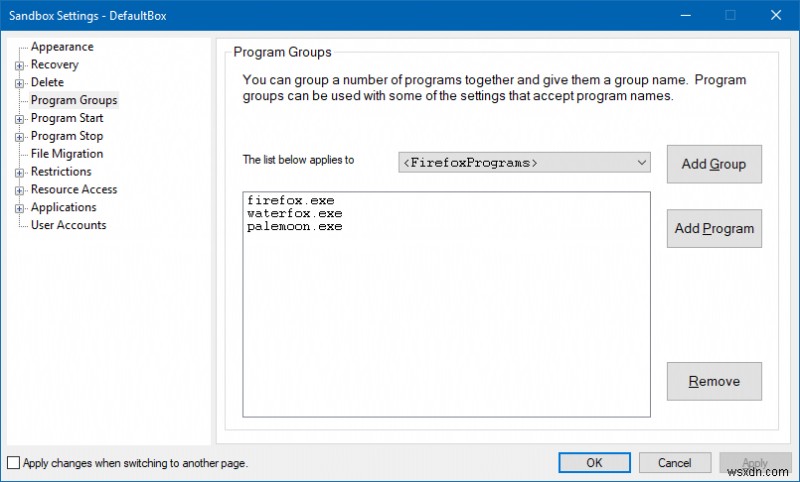Expand the Delete tree node
800x482 pixels.
[19, 83]
